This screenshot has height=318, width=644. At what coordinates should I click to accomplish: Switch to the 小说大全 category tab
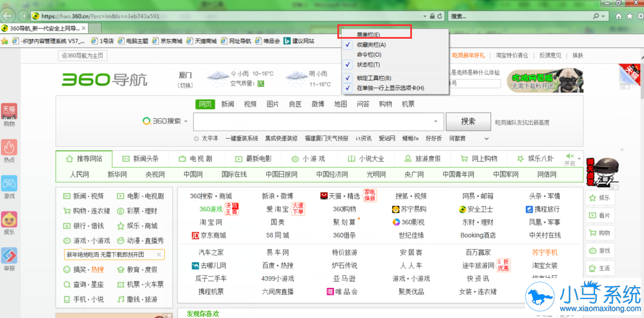coord(366,158)
